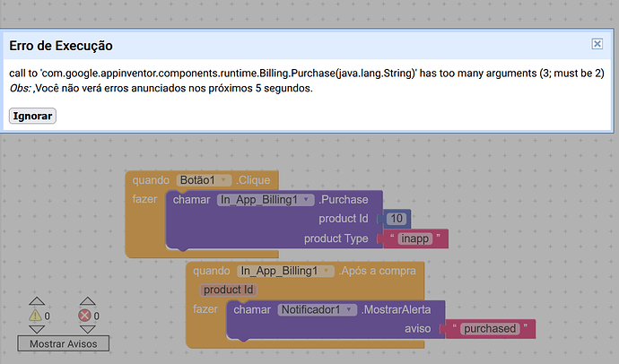
Task: Click down arrow below warning counter
Action: click(37, 329)
